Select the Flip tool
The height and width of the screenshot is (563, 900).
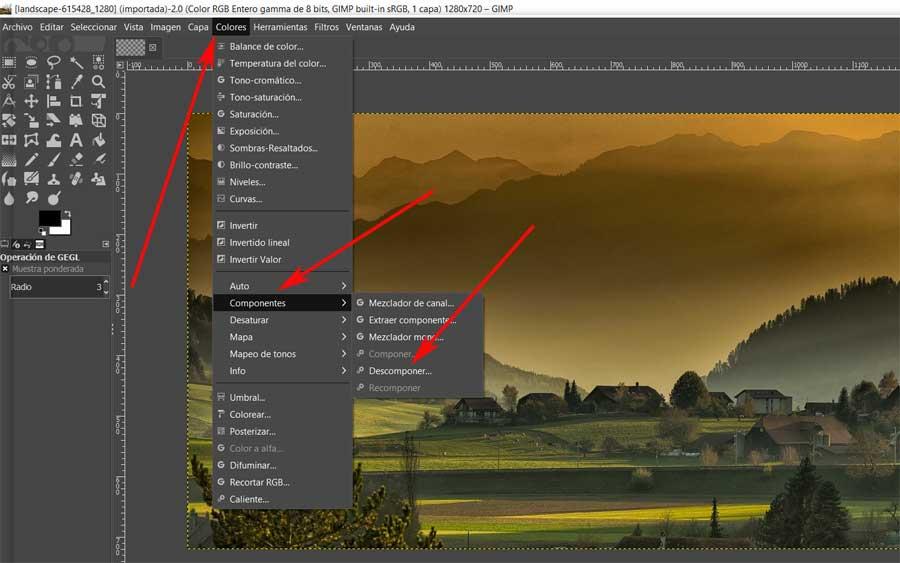coord(9,140)
